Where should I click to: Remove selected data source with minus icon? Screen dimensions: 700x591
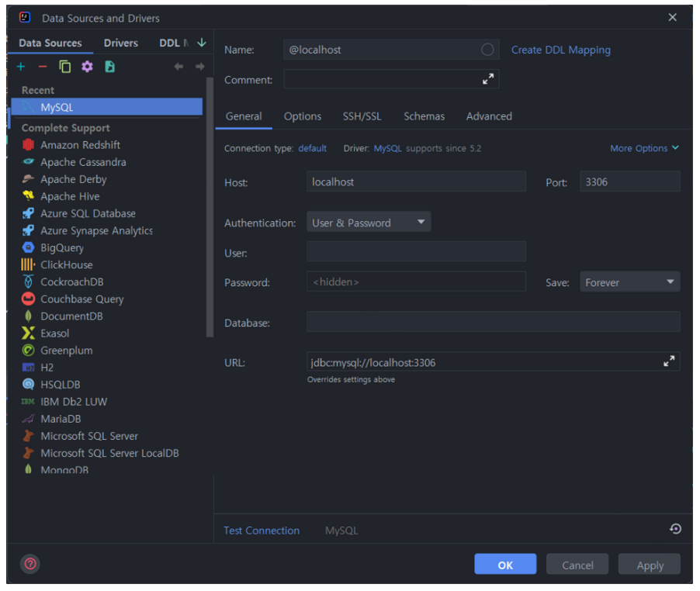(x=43, y=67)
